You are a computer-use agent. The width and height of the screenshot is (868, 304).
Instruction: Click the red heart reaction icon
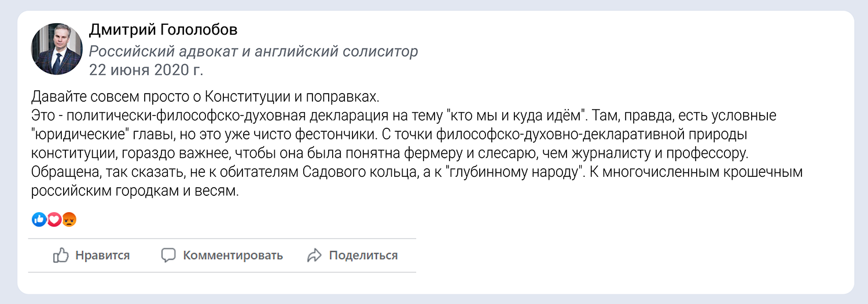54,220
